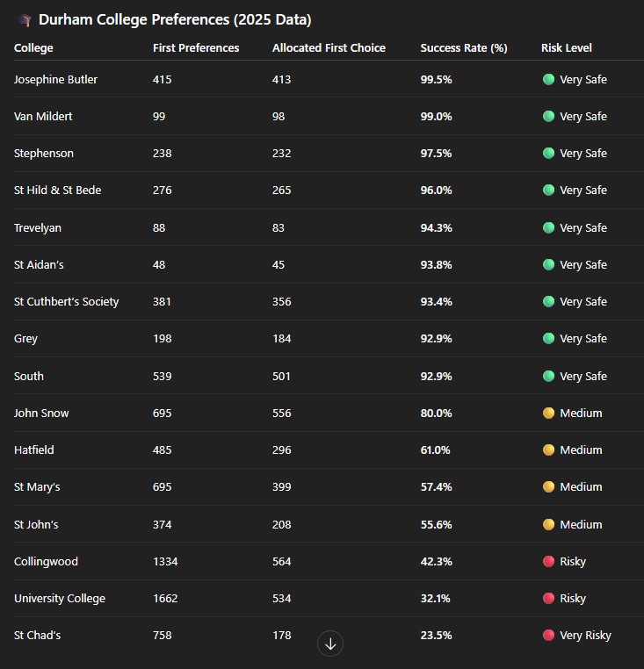The image size is (644, 669).
Task: Click the yellow dot in John Snow row
Action: coord(548,413)
